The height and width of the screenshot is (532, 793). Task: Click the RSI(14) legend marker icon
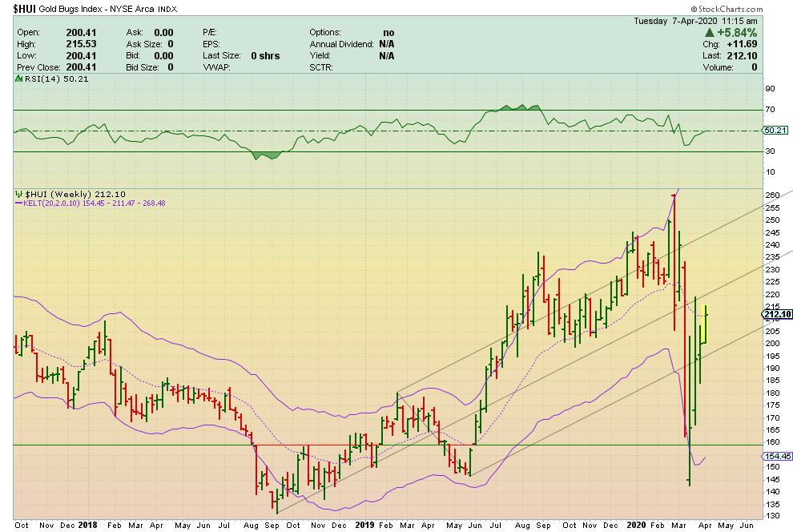tap(18, 79)
